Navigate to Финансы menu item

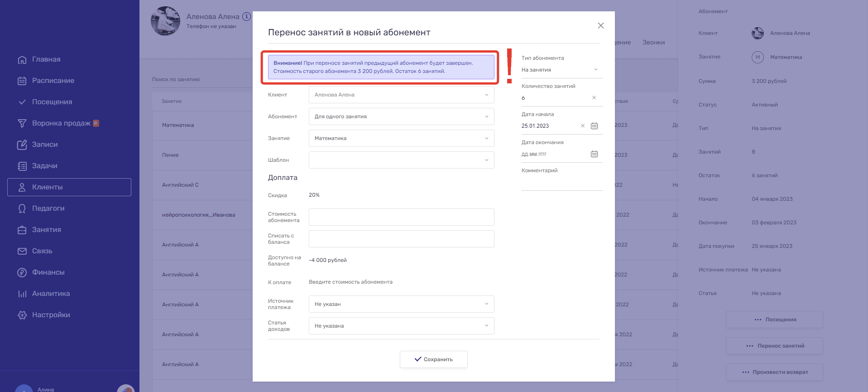(48, 272)
